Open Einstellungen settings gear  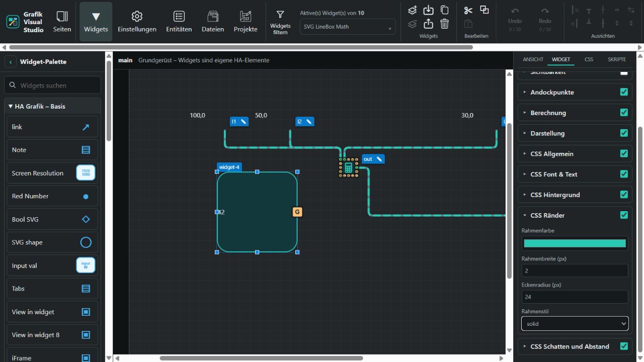click(x=137, y=22)
